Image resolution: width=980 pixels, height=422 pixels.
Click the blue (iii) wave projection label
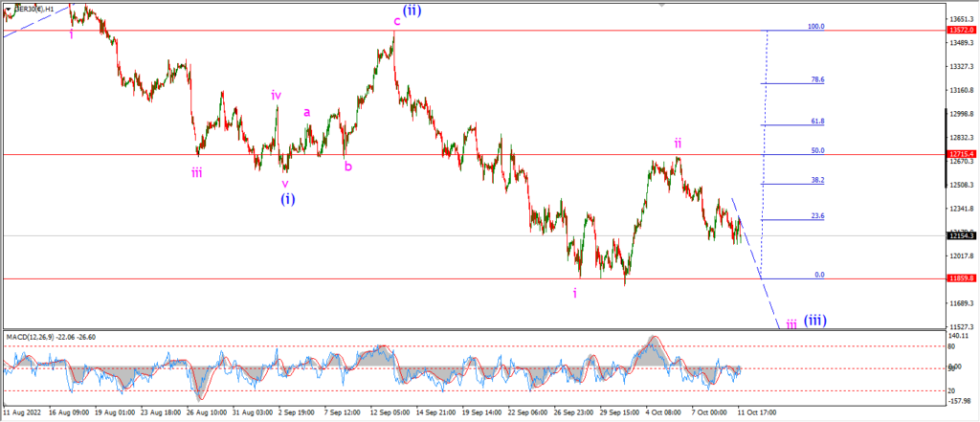click(815, 321)
